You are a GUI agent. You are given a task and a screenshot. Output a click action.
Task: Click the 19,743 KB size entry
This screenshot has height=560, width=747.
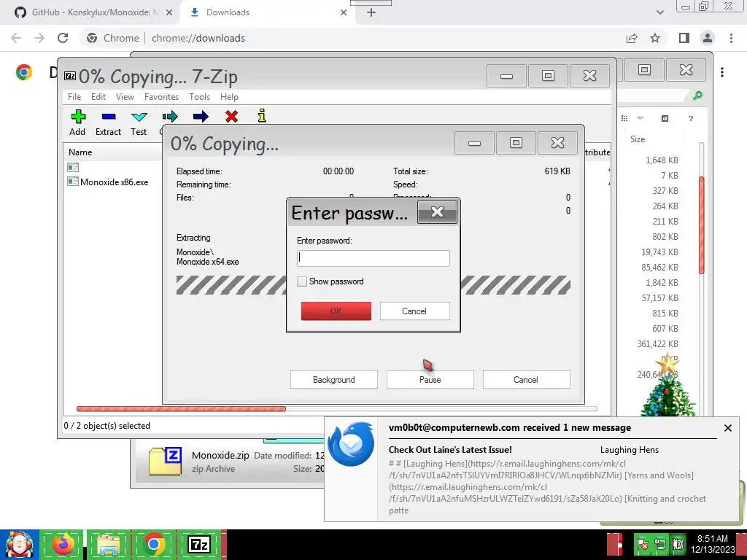[x=659, y=252]
